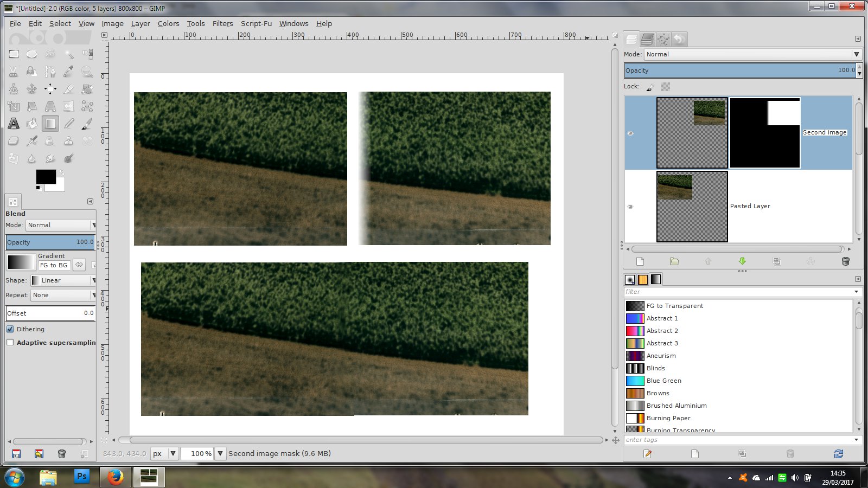
Task: Select the Fuzzy Select magic wand tool
Action: 69,54
